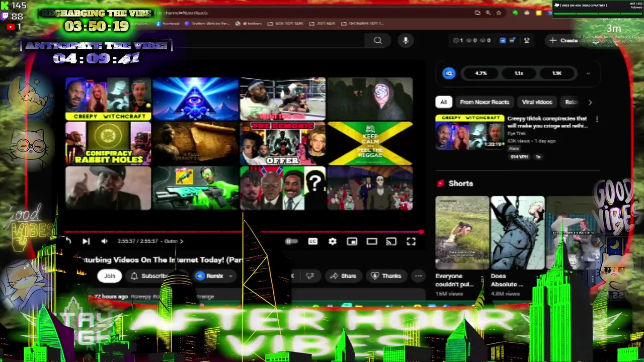The width and height of the screenshot is (644, 362).
Task: Click the dislike thumbs-down icon
Action: [x=310, y=276]
